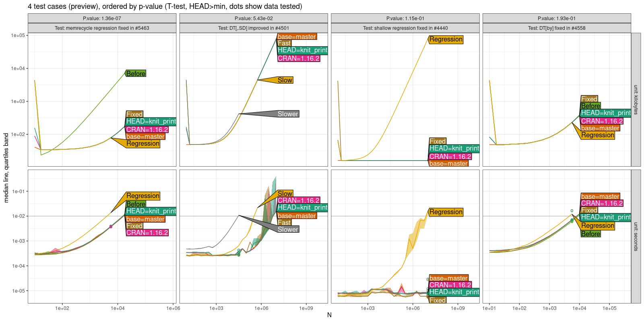Click 'Regression' label in DT[by] kilobytes panel

(x=598, y=135)
